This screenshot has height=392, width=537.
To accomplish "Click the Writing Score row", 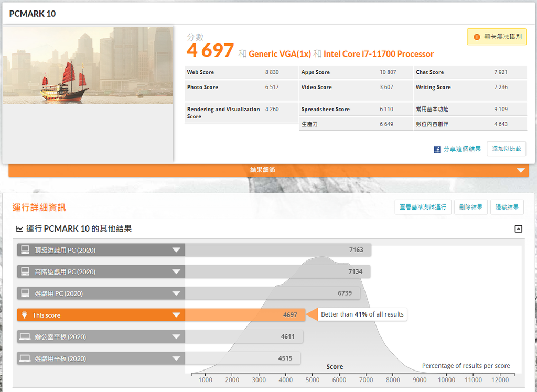I will [x=470, y=90].
